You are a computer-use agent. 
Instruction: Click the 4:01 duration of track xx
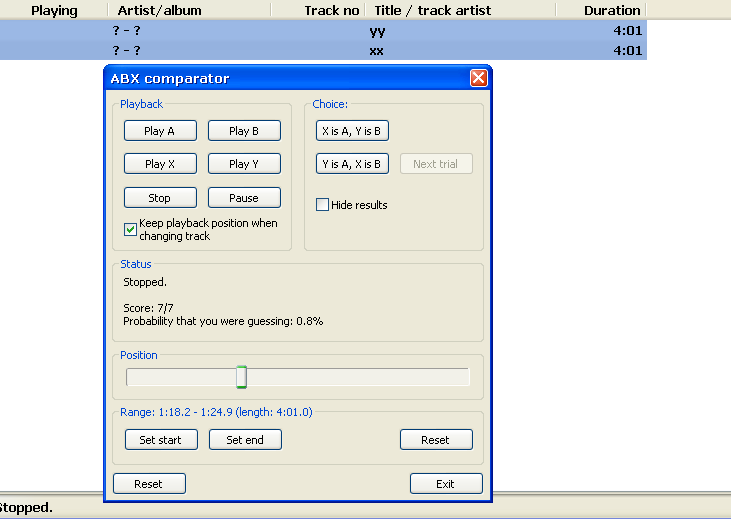point(628,50)
